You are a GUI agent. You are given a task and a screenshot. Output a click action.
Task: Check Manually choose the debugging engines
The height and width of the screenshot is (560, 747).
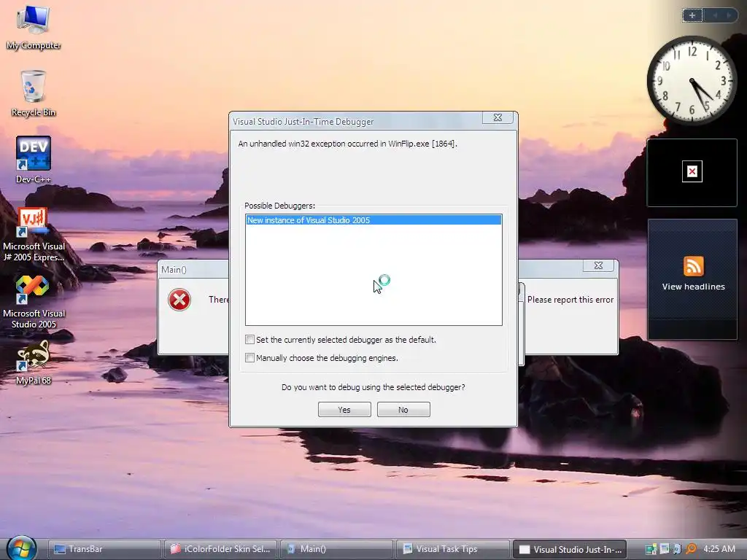pos(249,357)
